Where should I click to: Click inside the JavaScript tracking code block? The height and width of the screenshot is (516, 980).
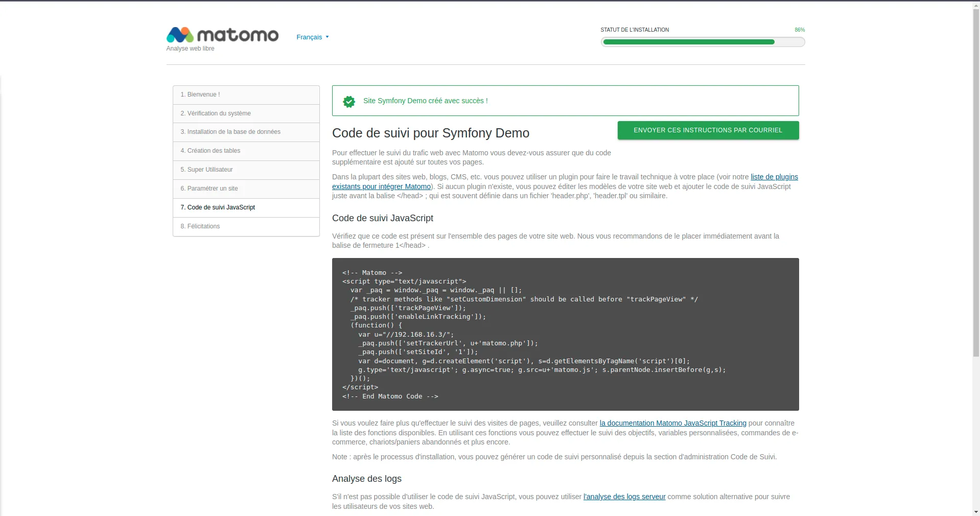coord(565,334)
